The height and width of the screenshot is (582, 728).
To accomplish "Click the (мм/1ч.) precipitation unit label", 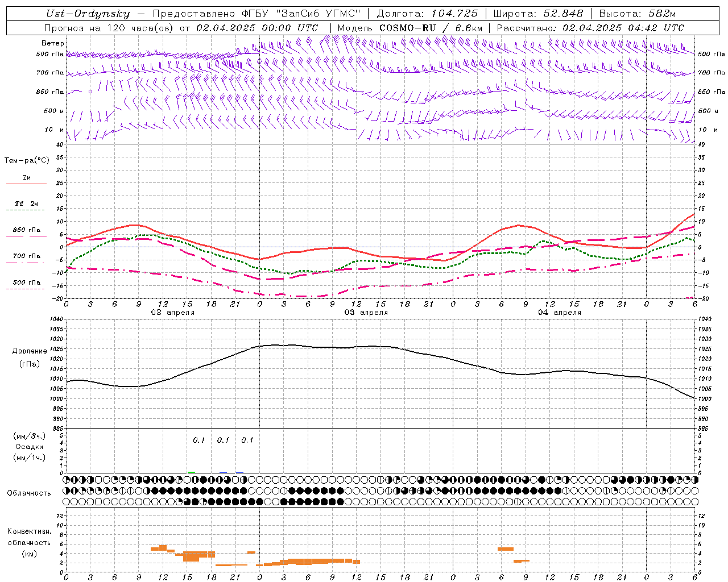I will [x=30, y=458].
